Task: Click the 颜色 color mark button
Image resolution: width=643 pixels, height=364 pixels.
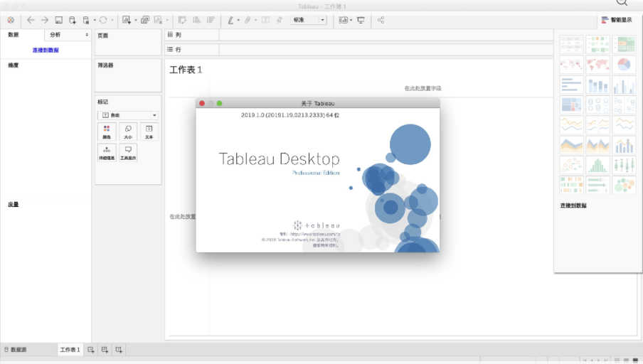Action: click(x=107, y=132)
